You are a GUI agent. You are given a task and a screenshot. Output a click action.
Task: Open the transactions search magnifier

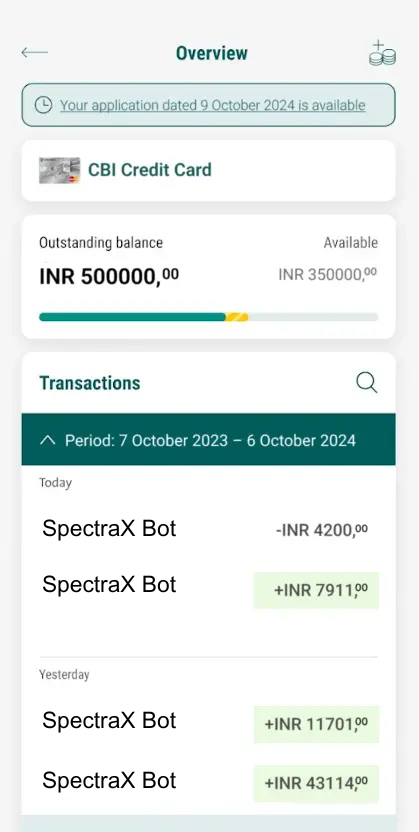[366, 382]
